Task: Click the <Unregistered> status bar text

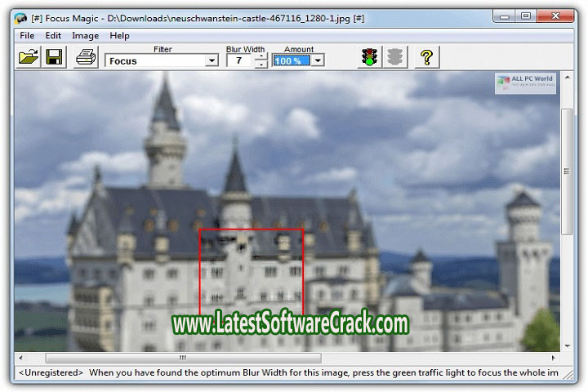Action: pos(51,372)
